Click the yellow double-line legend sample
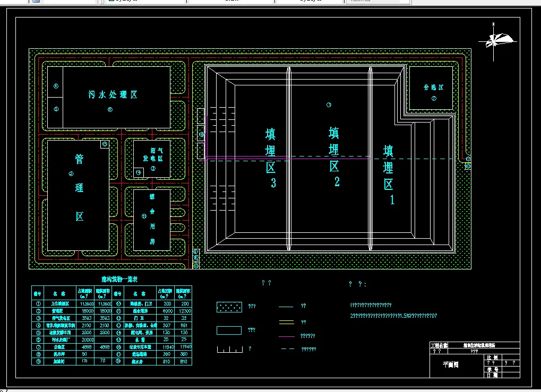 tap(286, 322)
